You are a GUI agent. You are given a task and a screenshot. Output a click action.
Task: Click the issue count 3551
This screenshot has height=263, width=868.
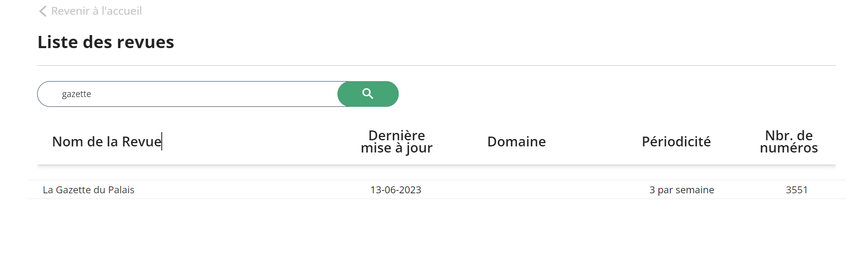point(797,190)
